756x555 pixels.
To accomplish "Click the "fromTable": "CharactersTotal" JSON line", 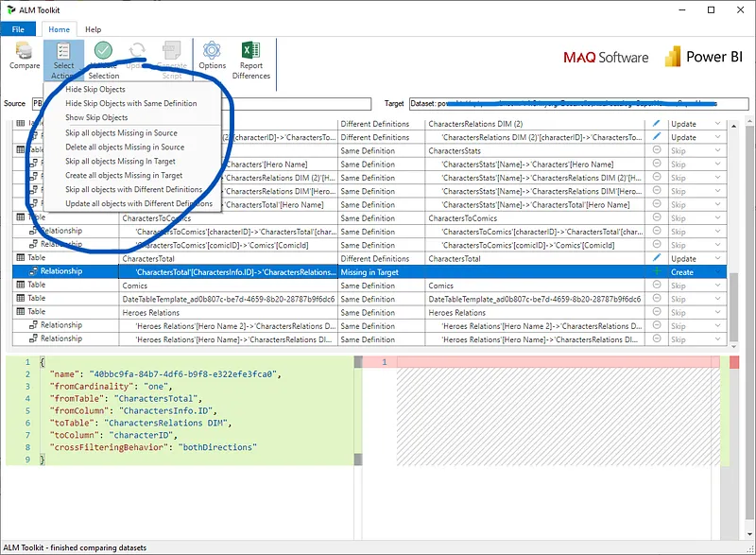I will pyautogui.click(x=126, y=398).
